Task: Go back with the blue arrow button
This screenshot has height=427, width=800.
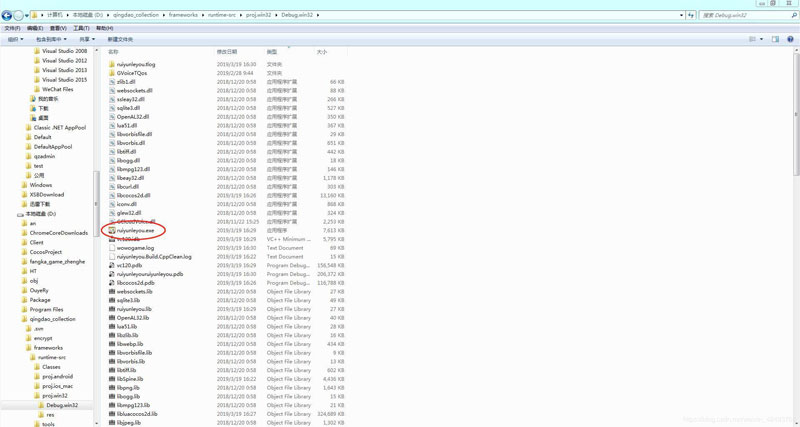Action: coord(7,15)
